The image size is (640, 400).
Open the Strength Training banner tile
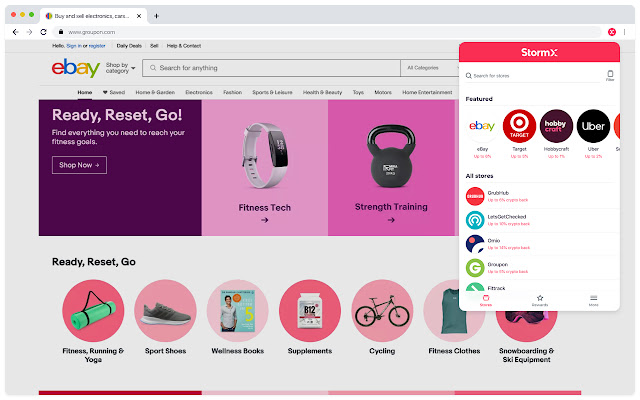391,168
